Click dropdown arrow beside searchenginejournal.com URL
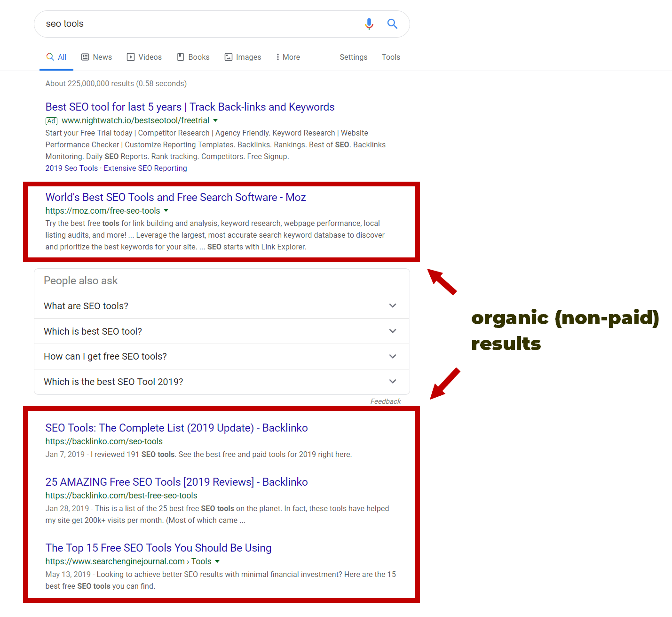672x617 pixels. point(217,561)
